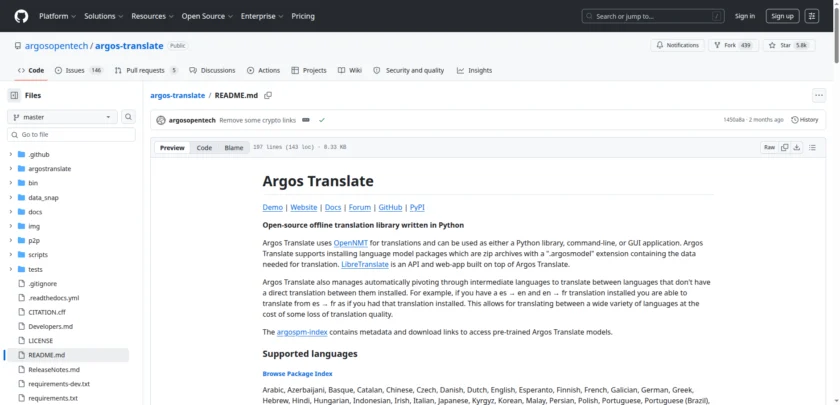The width and height of the screenshot is (840, 405).
Task: Expand the scripts folder
Action: [x=11, y=255]
